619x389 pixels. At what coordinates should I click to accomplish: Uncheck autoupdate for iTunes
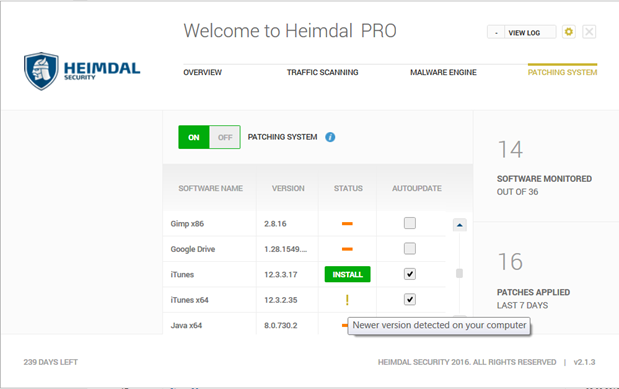coord(410,274)
